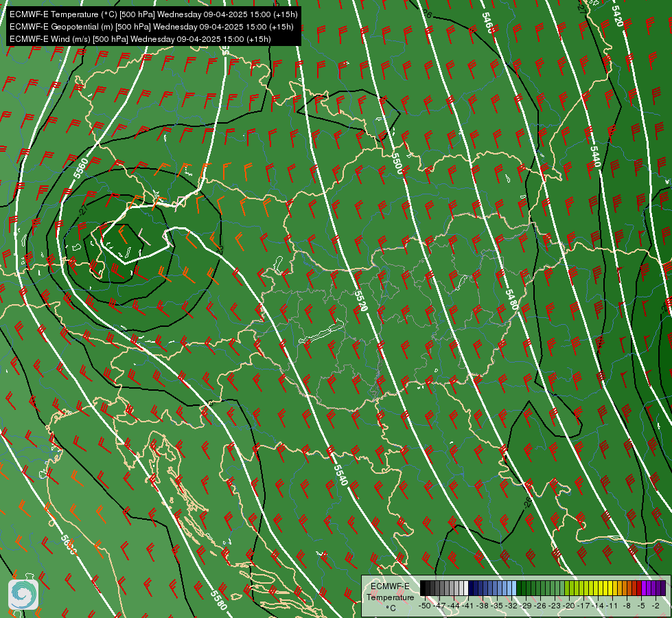Select the ECMWF-E Geopotential title line
672x618 pixels.
coord(151,27)
